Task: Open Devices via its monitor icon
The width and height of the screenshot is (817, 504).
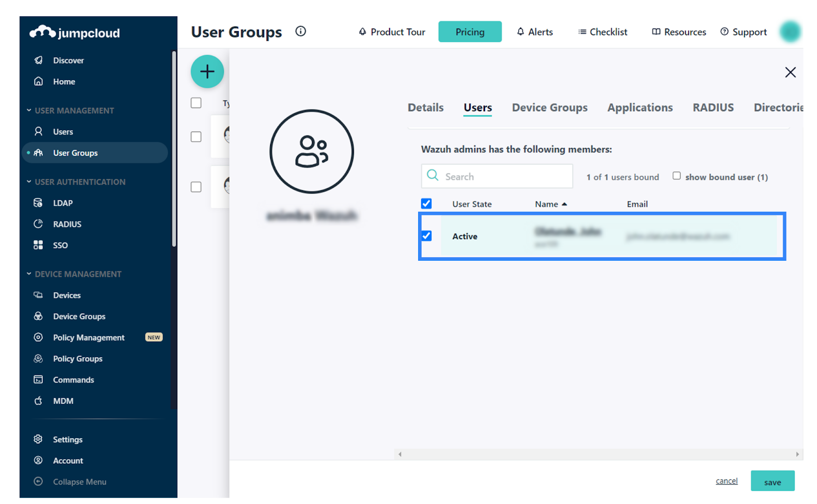Action: pos(38,295)
